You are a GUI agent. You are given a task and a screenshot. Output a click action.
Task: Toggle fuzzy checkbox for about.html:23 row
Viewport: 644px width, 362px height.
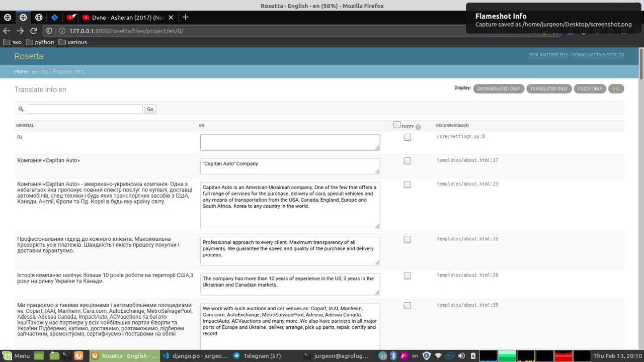tap(408, 185)
